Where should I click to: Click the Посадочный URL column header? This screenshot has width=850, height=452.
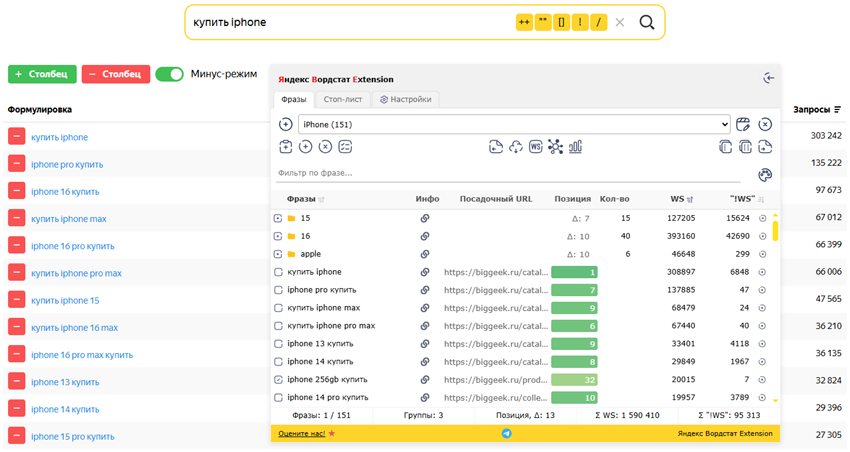[496, 199]
